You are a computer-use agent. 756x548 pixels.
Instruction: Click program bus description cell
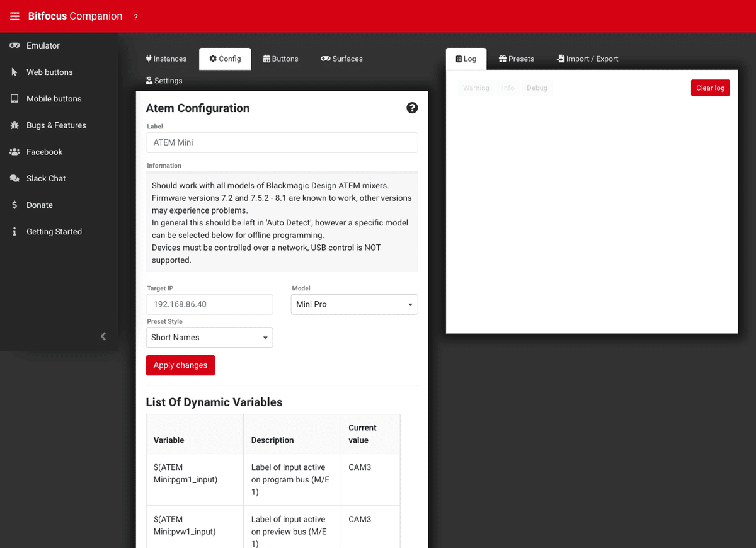pyautogui.click(x=292, y=479)
